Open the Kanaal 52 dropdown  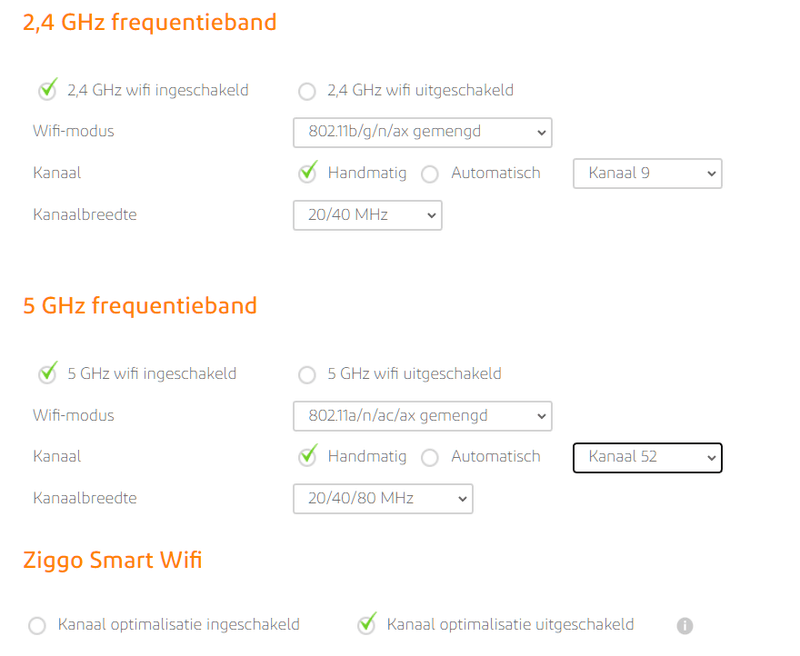click(x=647, y=458)
